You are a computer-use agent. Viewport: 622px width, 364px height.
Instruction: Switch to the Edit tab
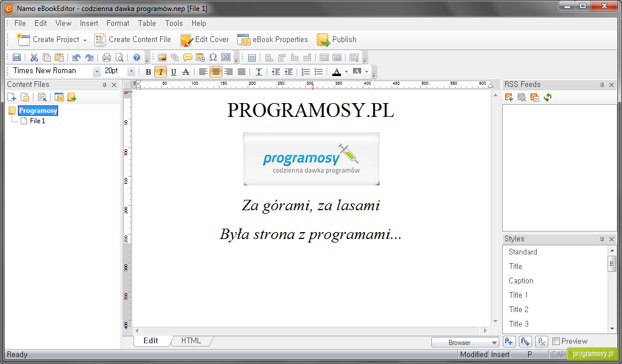coord(151,340)
